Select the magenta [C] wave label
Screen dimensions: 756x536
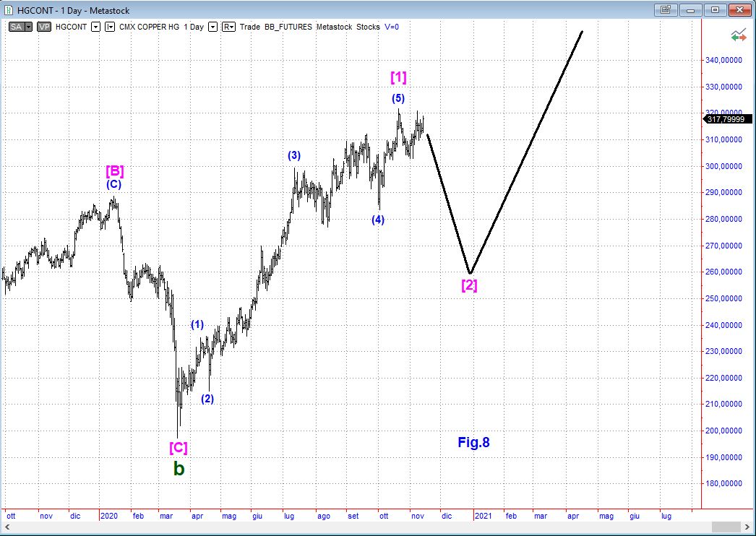click(x=179, y=448)
